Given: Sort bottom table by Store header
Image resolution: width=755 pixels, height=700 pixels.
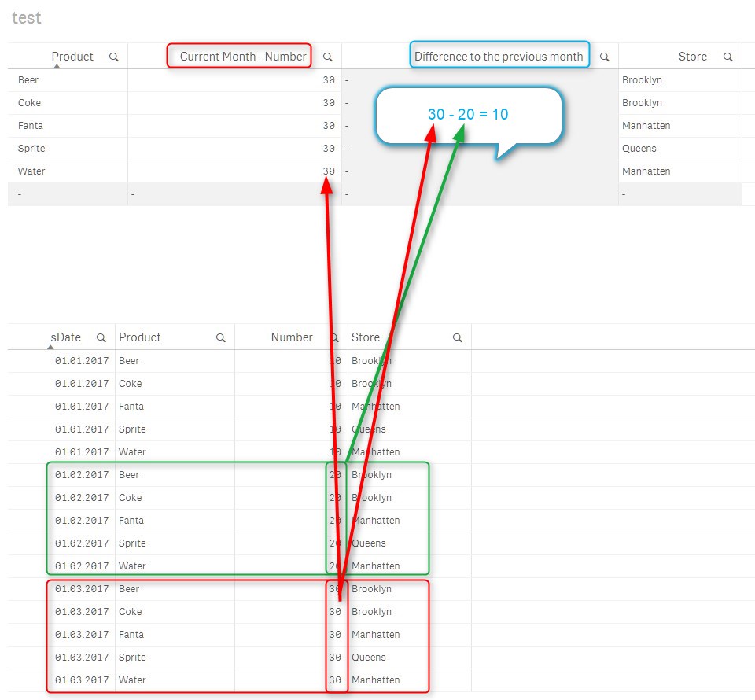Looking at the screenshot, I should [x=366, y=337].
